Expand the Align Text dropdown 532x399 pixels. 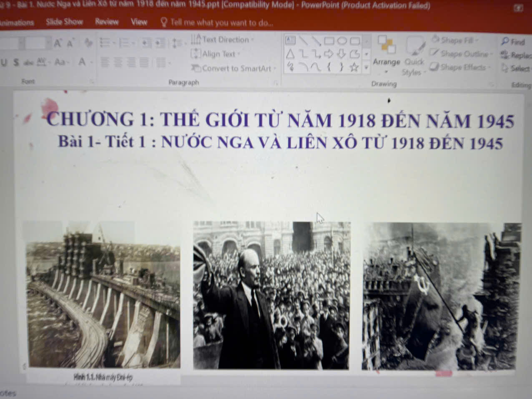(216, 54)
